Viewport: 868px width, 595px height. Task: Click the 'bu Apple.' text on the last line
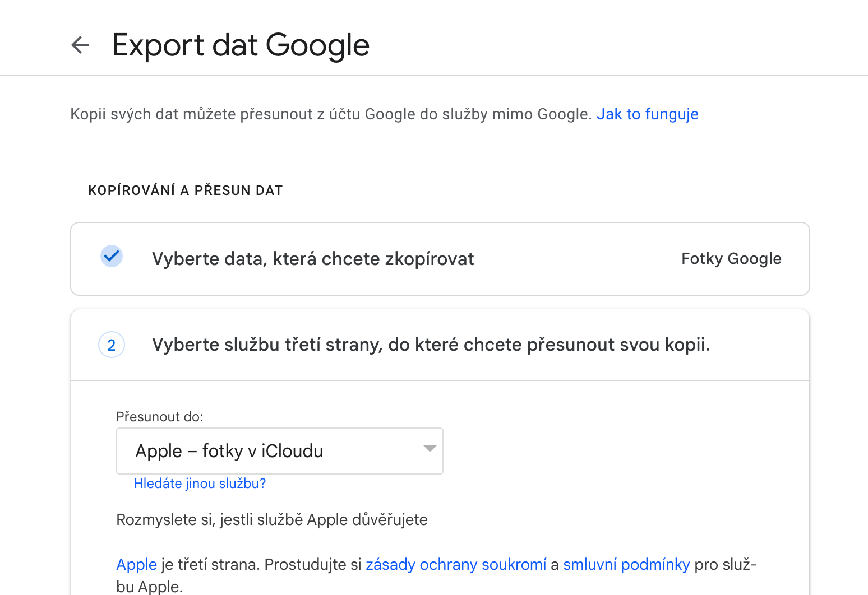(149, 587)
